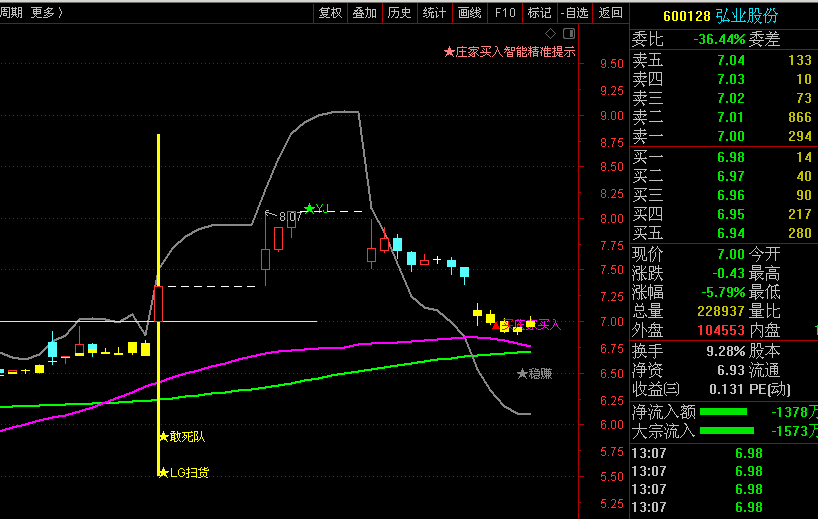Screen dimensions: 818x519
Task: Click the 换手 value 9.28%
Action: point(726,352)
